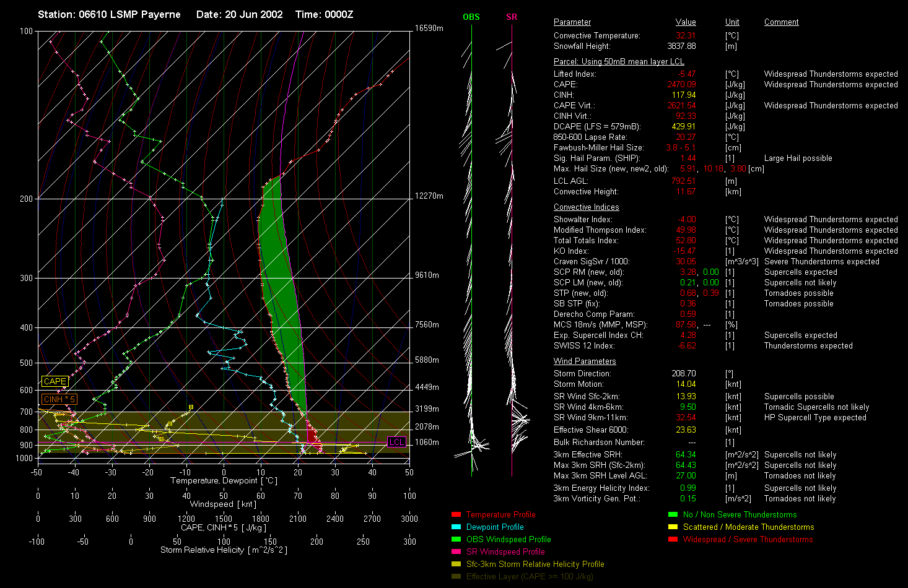908x588 pixels.
Task: Click the pink SR wind column header
Action: point(512,17)
